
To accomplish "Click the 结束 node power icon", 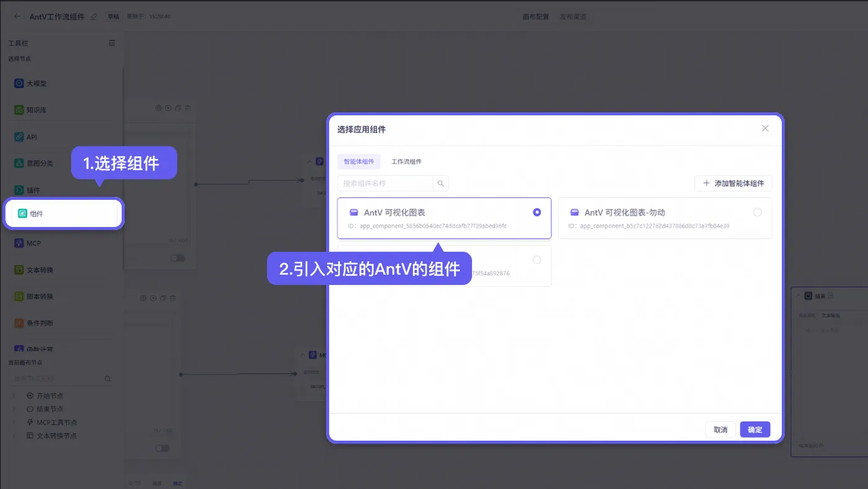I will point(808,296).
